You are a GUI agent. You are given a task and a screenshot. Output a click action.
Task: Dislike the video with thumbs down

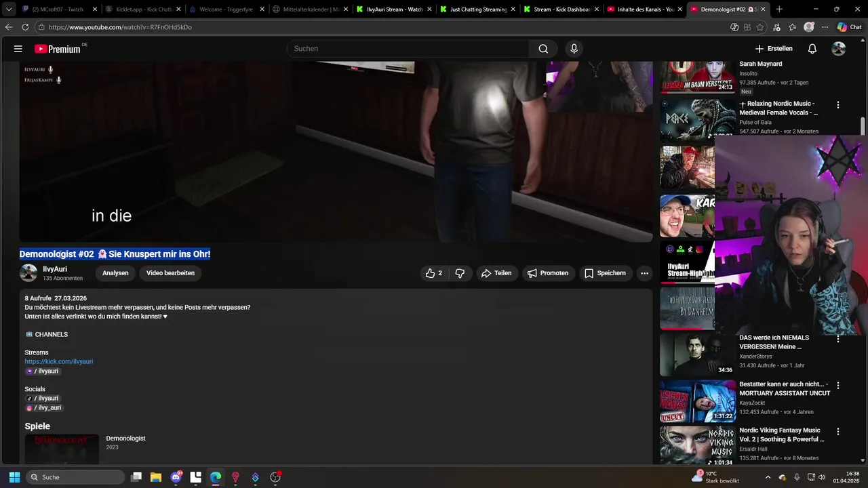pos(460,273)
